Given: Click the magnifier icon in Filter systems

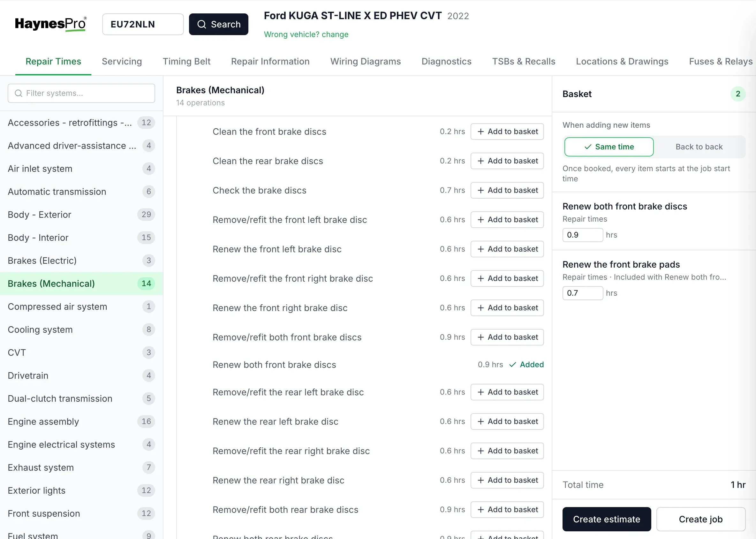Looking at the screenshot, I should (x=19, y=93).
